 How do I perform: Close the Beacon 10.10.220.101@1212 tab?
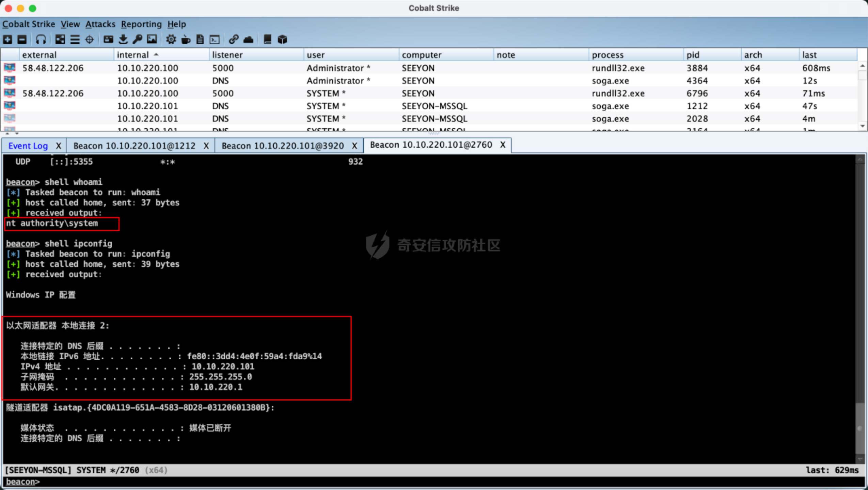coord(206,146)
